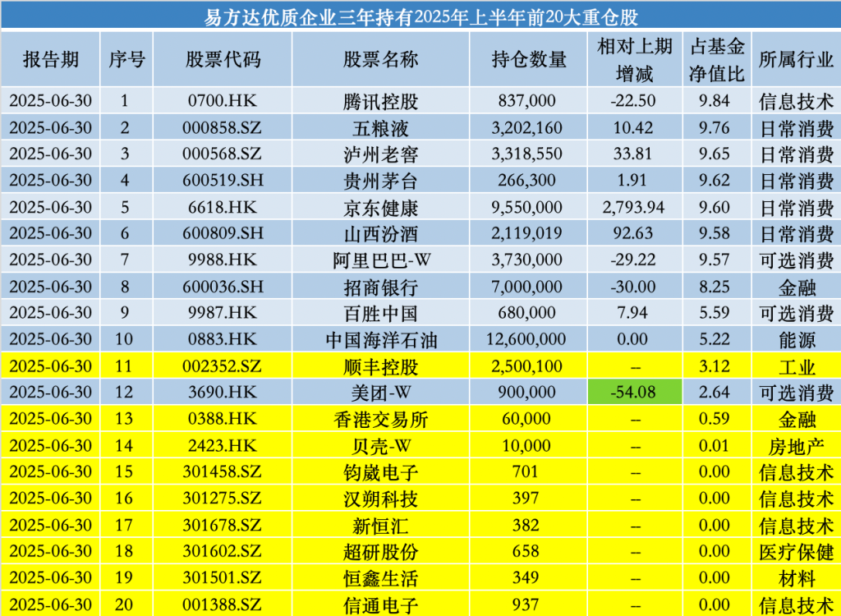Select the 占基金净值比 column header
The width and height of the screenshot is (841, 616).
(x=717, y=60)
